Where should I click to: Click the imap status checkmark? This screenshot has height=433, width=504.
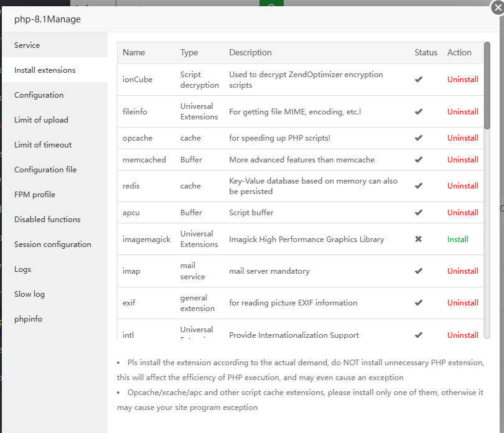[x=418, y=271]
